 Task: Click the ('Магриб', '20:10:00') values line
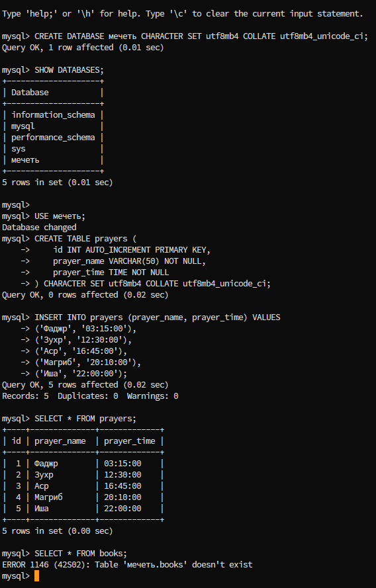click(87, 362)
